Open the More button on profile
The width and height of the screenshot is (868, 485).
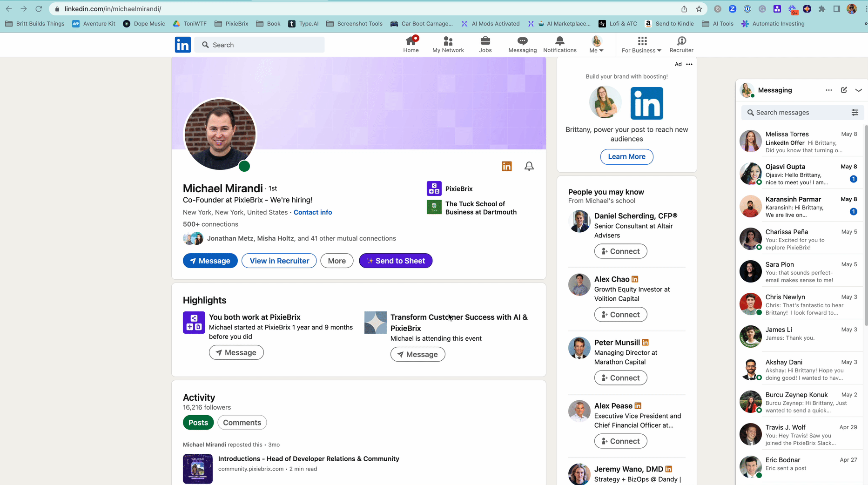tap(336, 261)
